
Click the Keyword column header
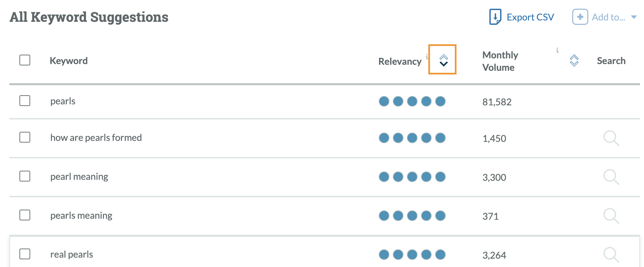tap(68, 61)
